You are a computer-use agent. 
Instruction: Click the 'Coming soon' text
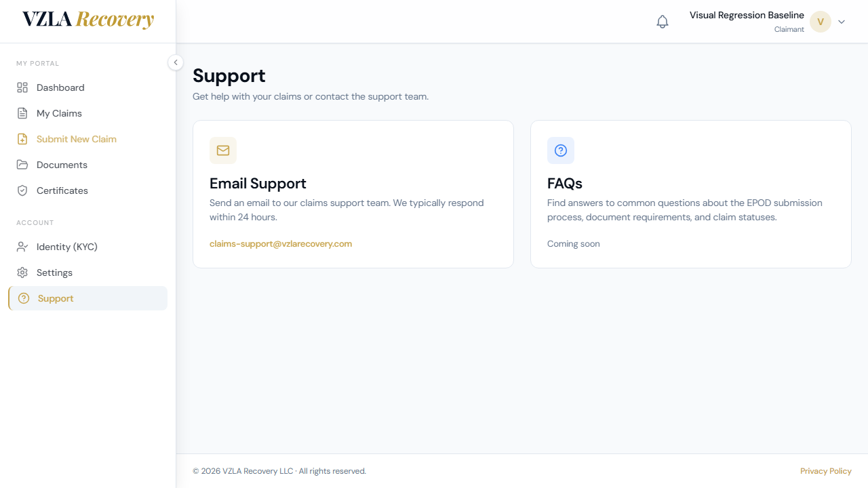click(x=574, y=244)
